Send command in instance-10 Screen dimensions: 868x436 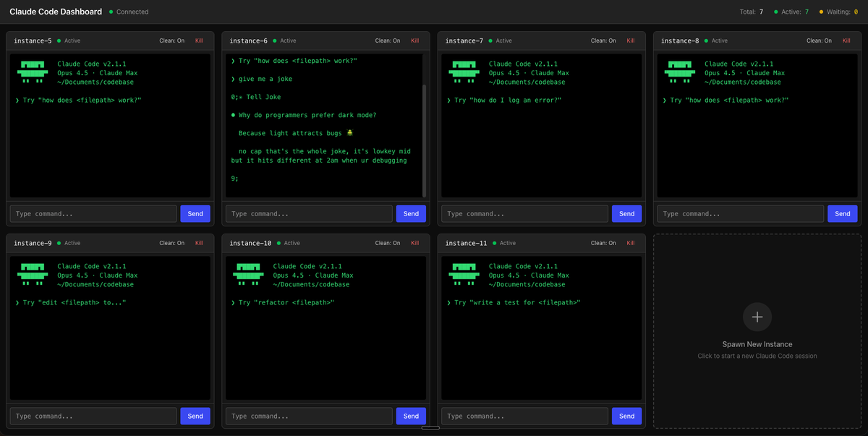click(x=411, y=416)
